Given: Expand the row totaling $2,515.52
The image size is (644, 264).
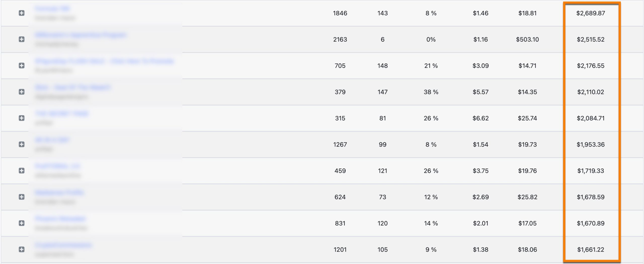Looking at the screenshot, I should tap(22, 39).
